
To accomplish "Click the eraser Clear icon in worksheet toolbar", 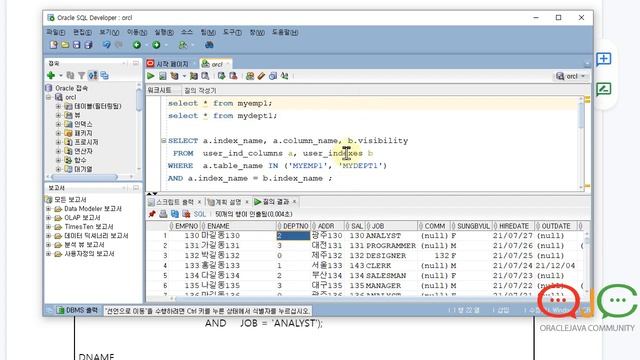I will click(261, 76).
